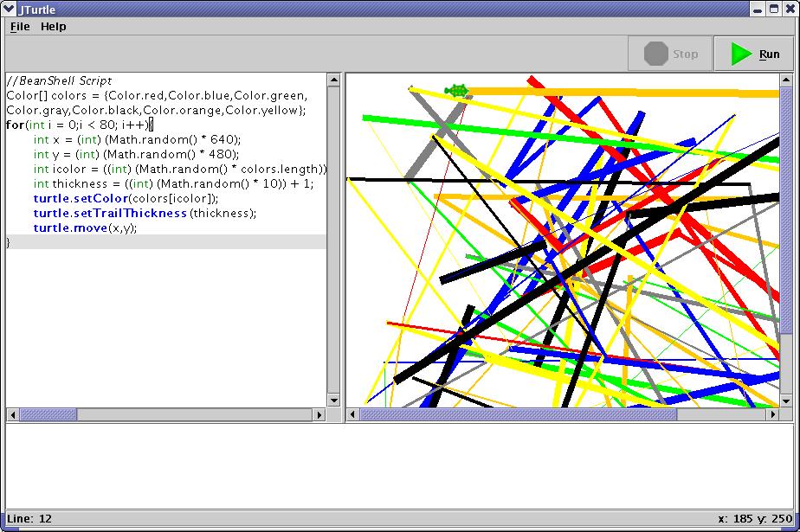The image size is (800, 532).
Task: Click the canvas horizontal scroll right arrow
Action: click(x=773, y=415)
